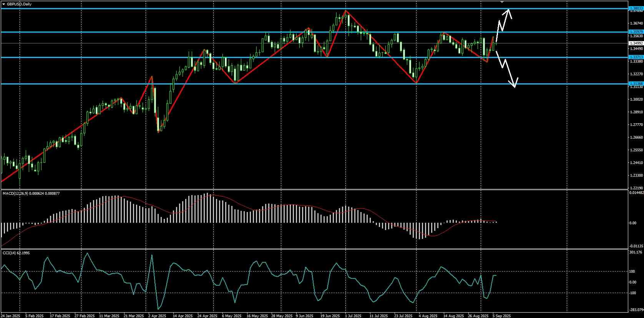Click the 1.30020 price on the scale
Viewport: 644px width, 318px height.
[636, 99]
